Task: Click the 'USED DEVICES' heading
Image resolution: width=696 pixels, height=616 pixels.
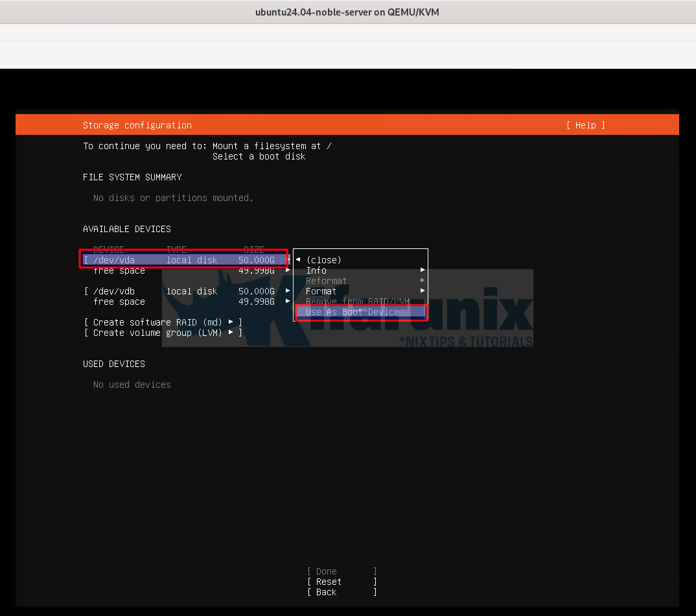Action: point(114,364)
